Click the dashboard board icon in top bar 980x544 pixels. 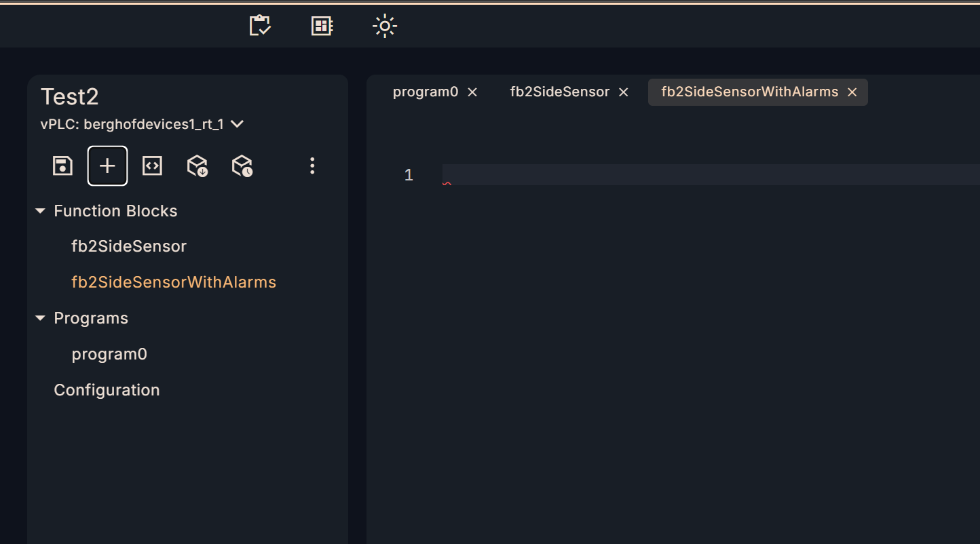[322, 26]
